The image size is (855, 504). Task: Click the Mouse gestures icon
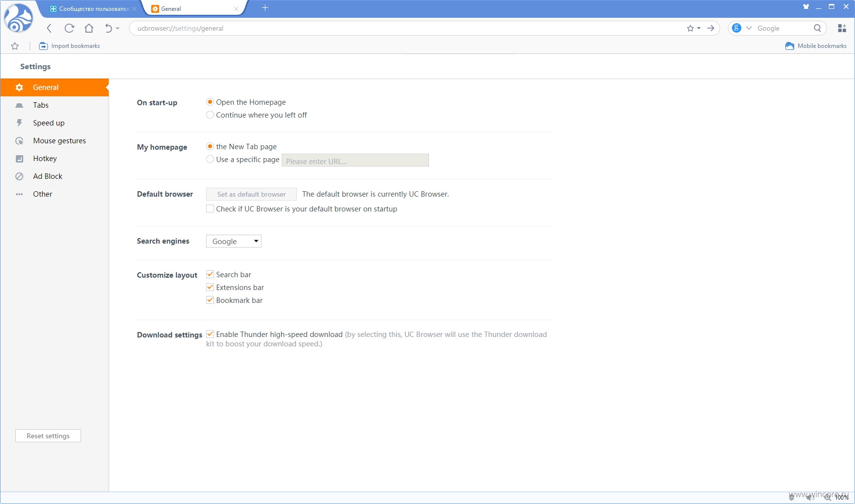click(19, 141)
